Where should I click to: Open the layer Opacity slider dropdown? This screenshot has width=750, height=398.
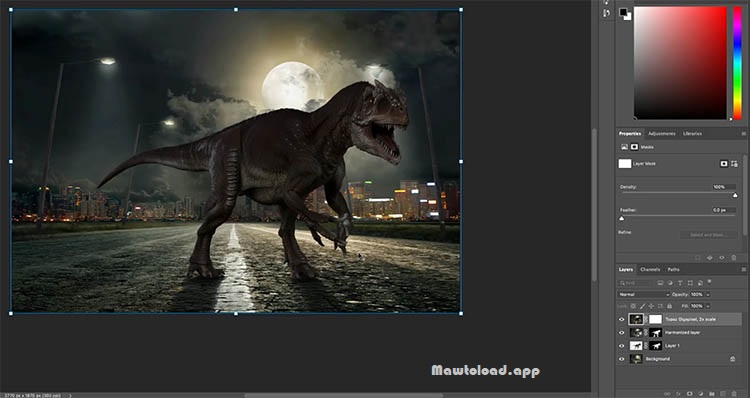(708, 294)
